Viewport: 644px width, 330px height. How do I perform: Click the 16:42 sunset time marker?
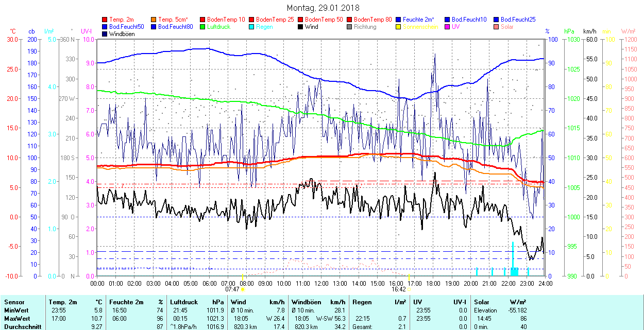(x=398, y=289)
